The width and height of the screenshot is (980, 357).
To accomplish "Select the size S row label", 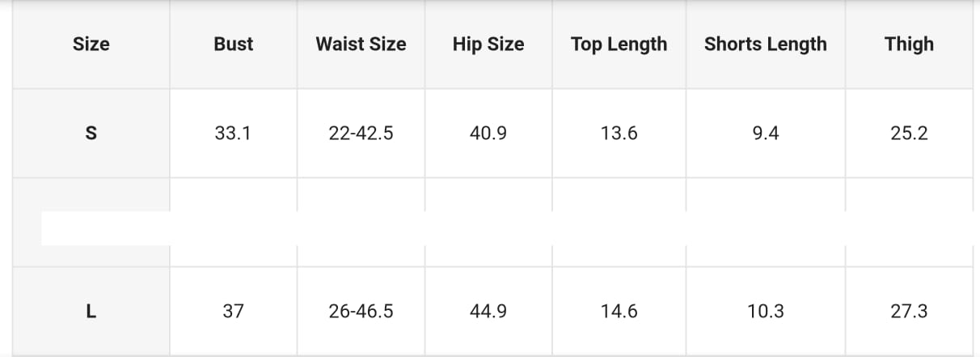I will point(91,134).
